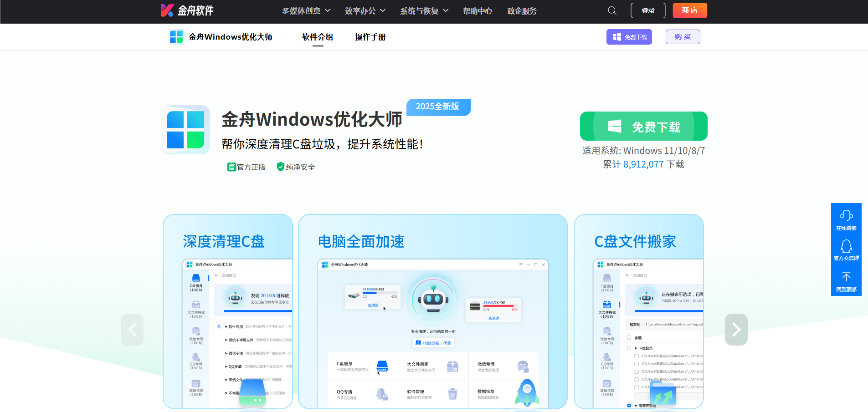Open the 电脑全面加速 slide card
This screenshot has height=412, width=868.
(433, 312)
